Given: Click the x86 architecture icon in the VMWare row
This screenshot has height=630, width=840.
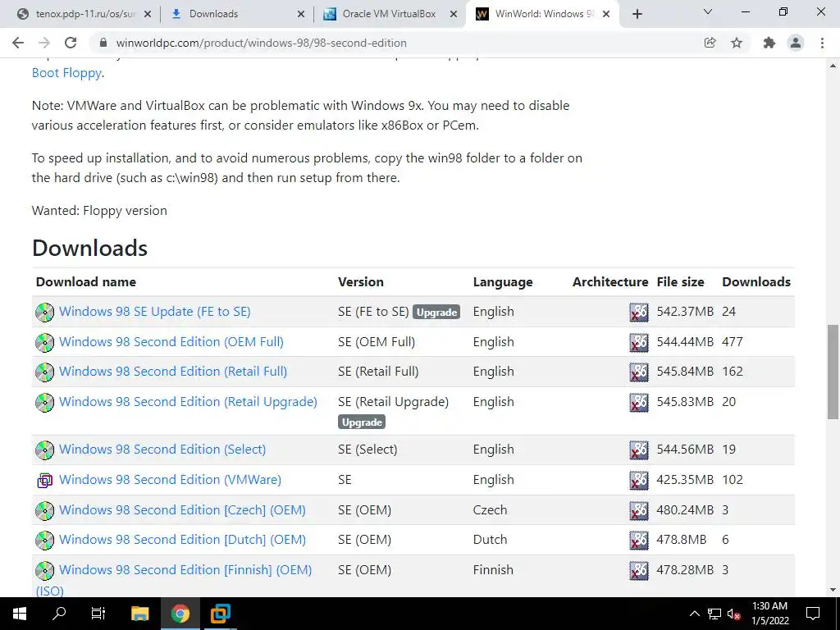Looking at the screenshot, I should [x=638, y=480].
